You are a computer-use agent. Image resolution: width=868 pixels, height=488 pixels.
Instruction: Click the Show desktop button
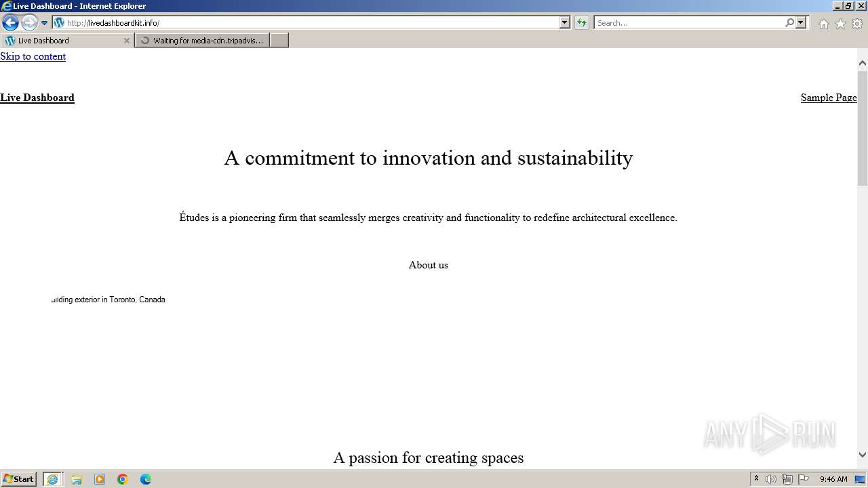click(861, 479)
